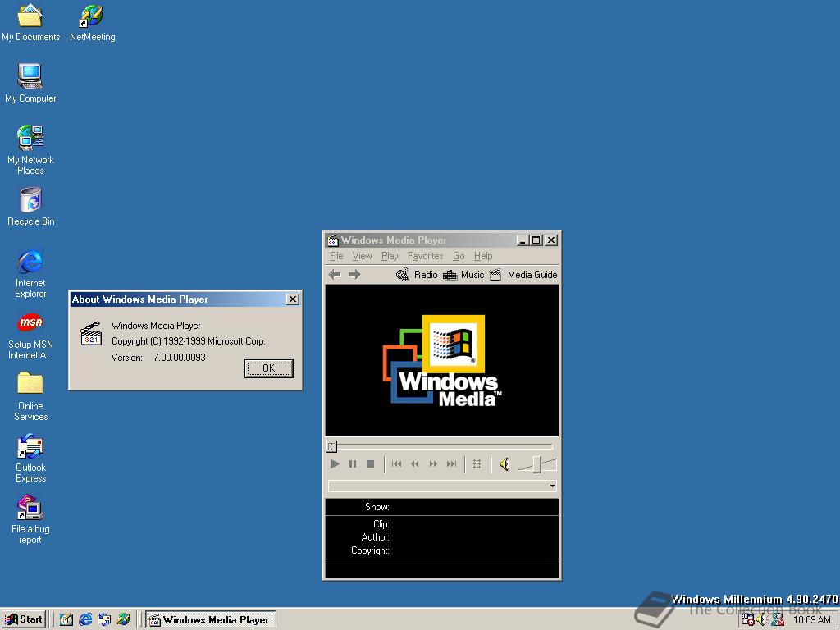Click the clock showing 10:09 AM
Viewport: 840px width, 630px height.
[812, 620]
